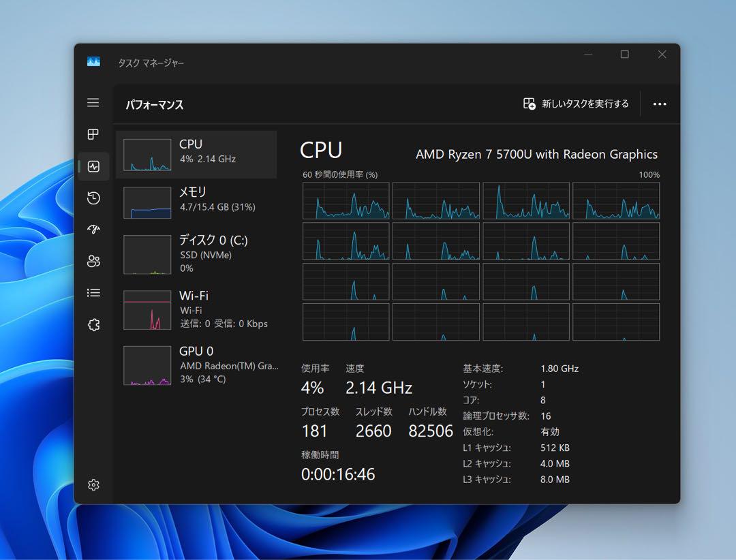Click the memory mini usage graph thumbnail
Screen dimensions: 736x560
(147, 203)
